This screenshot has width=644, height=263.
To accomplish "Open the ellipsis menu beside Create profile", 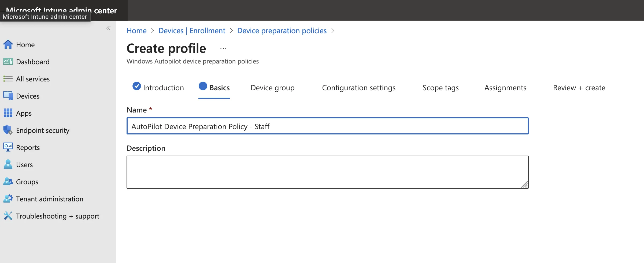I will pos(223,48).
